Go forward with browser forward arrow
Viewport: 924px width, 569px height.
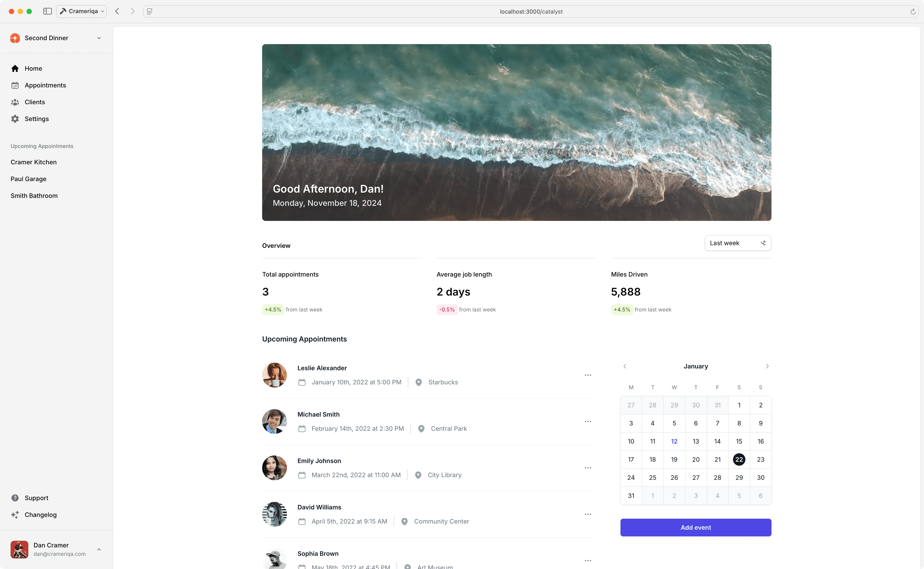click(x=133, y=11)
